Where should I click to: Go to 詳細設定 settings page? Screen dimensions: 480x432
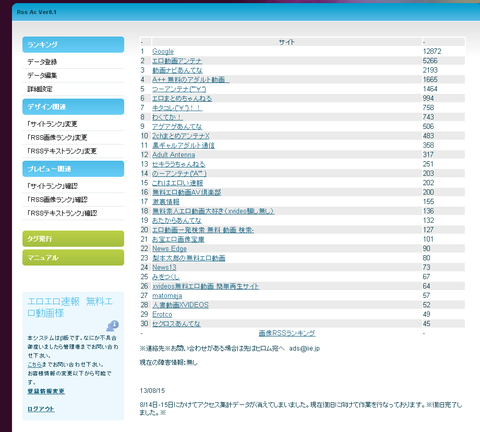40,89
